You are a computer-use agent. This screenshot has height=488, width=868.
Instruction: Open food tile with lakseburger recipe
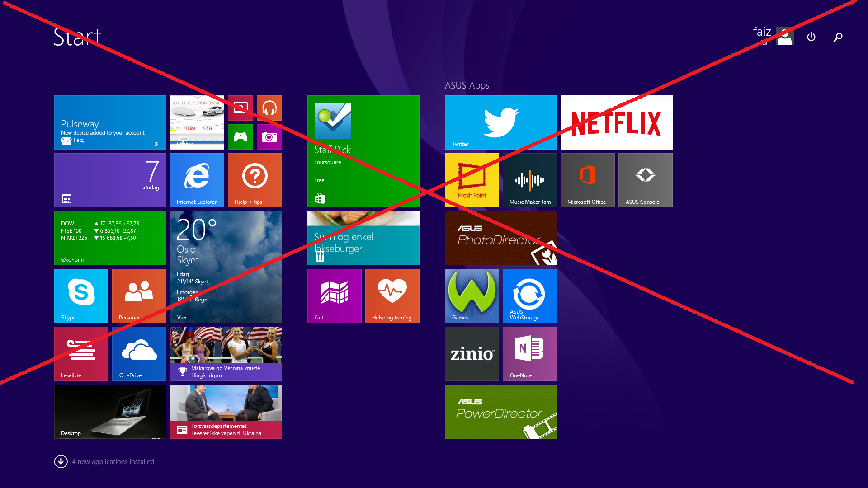click(x=363, y=238)
